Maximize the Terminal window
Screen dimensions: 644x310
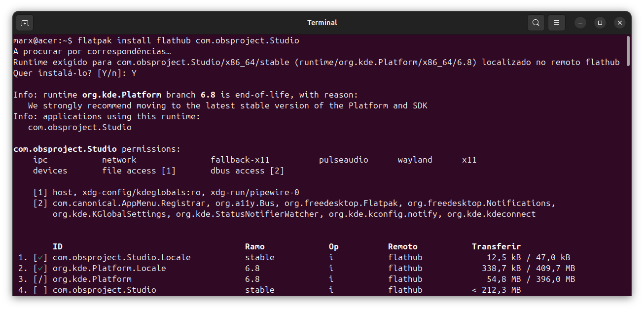(600, 23)
